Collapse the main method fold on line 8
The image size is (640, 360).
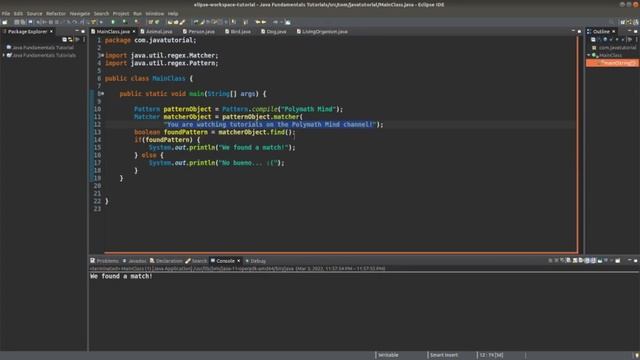tap(102, 94)
